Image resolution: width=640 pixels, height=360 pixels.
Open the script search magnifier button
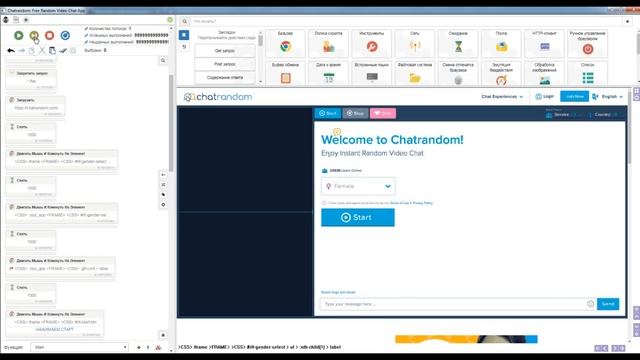point(163,60)
